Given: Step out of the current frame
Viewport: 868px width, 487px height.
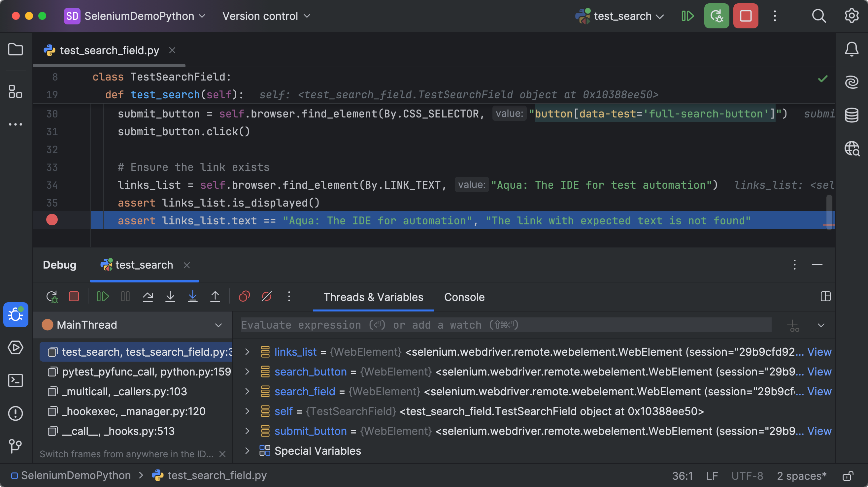Looking at the screenshot, I should click(215, 297).
